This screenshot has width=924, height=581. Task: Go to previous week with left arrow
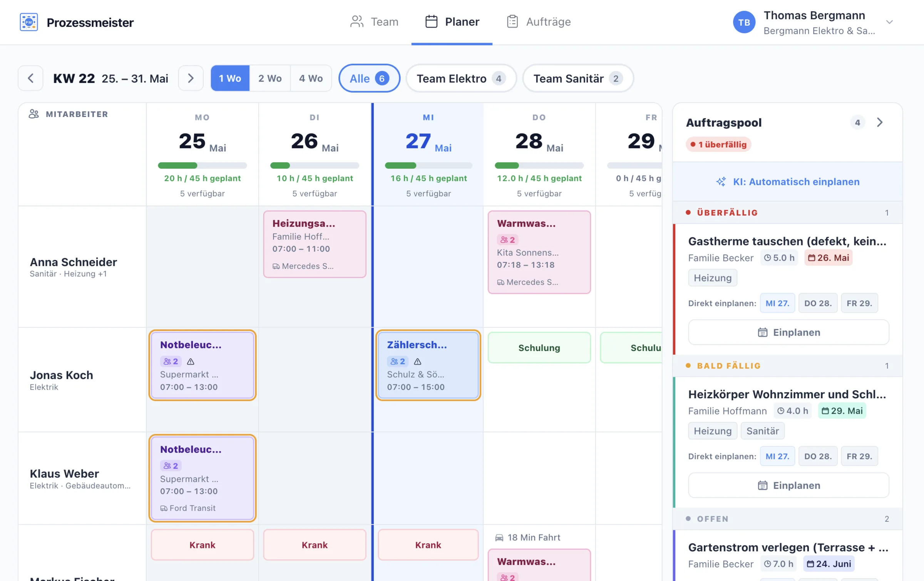pyautogui.click(x=31, y=78)
